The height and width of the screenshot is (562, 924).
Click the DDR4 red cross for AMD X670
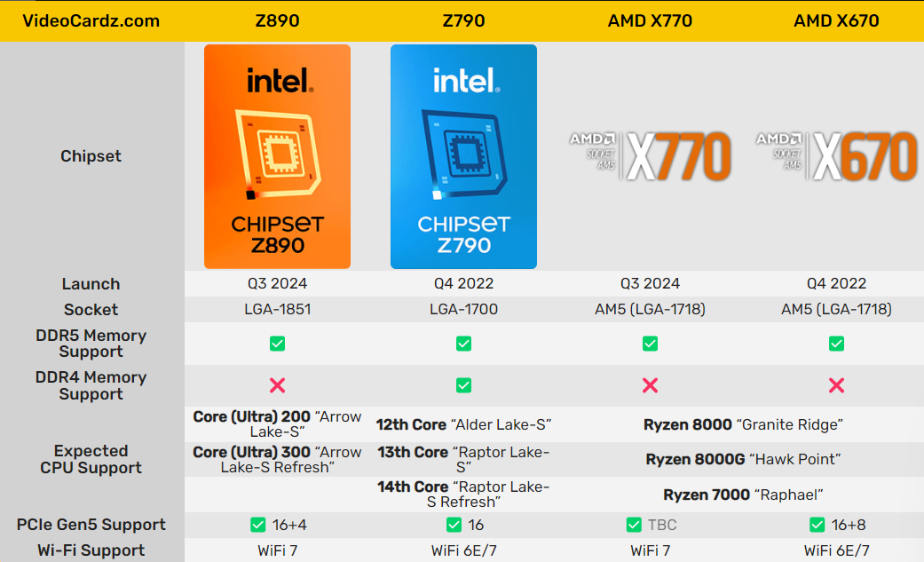point(836,385)
